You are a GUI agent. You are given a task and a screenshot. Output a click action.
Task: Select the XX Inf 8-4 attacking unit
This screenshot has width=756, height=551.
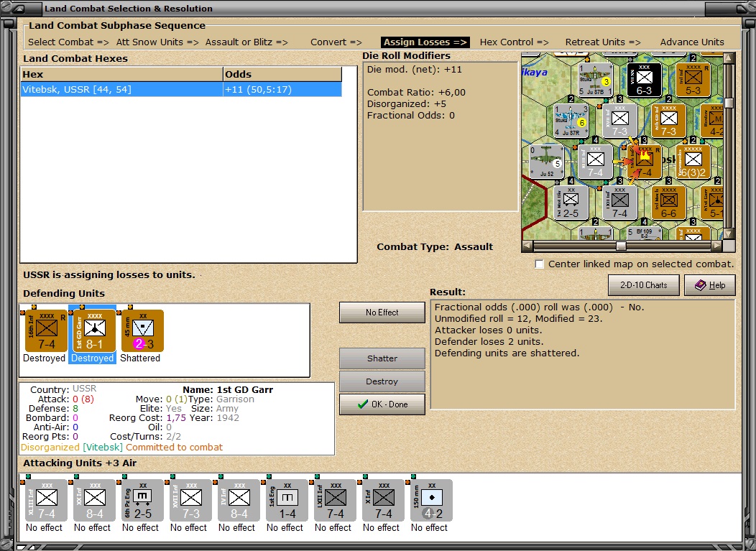95,501
